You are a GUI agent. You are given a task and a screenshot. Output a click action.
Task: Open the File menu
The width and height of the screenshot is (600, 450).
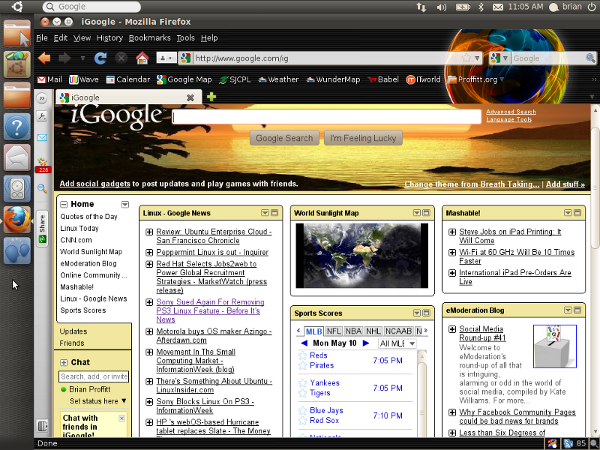tap(42, 38)
